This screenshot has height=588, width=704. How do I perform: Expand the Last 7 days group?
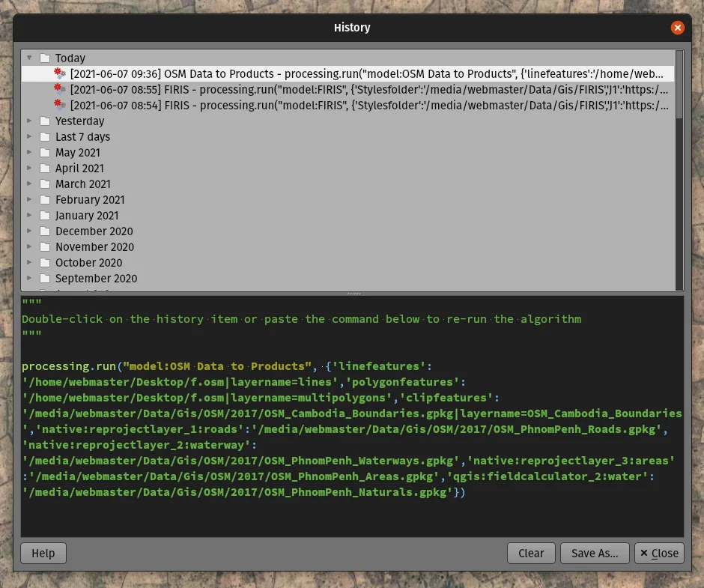click(x=29, y=137)
